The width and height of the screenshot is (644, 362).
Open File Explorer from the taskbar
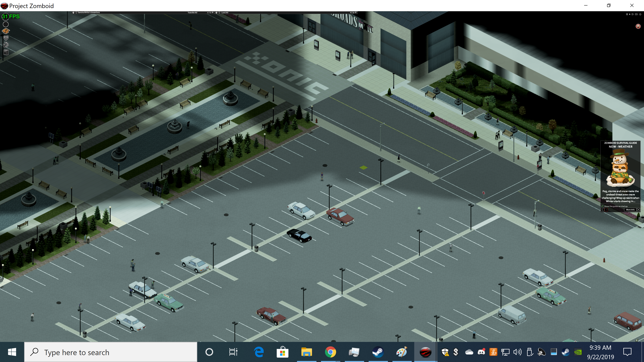(307, 352)
